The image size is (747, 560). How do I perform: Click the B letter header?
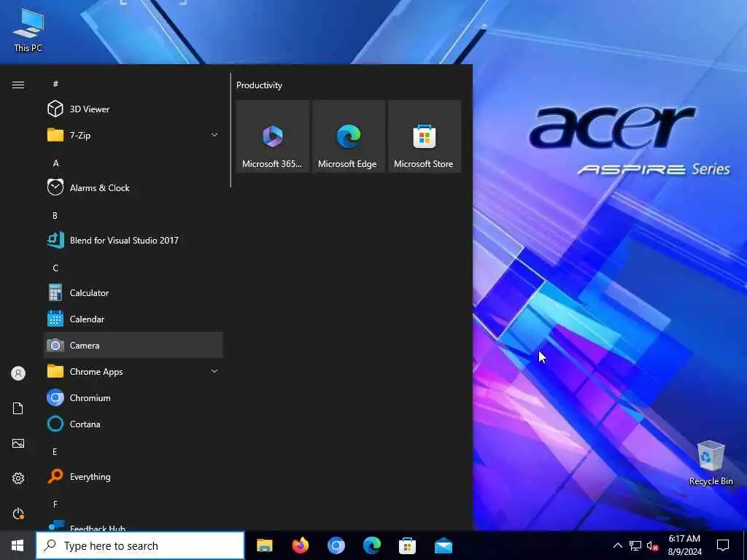click(x=55, y=215)
